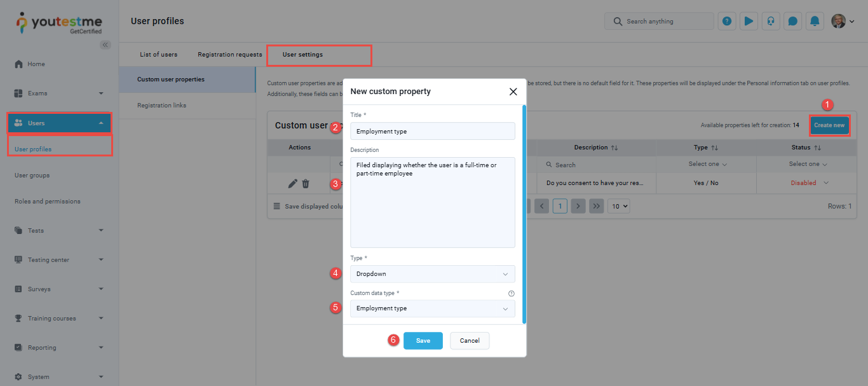Open the chat messages icon
Image resolution: width=868 pixels, height=386 pixels.
pos(792,21)
